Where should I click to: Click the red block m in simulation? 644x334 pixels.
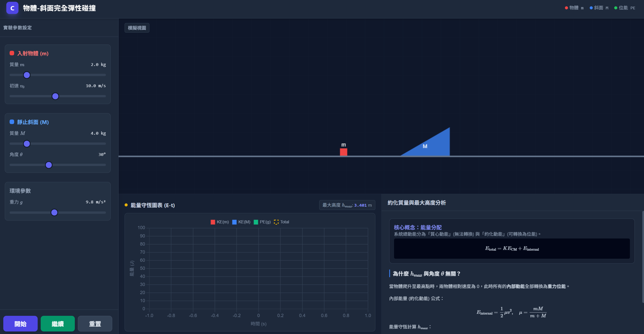click(x=343, y=152)
